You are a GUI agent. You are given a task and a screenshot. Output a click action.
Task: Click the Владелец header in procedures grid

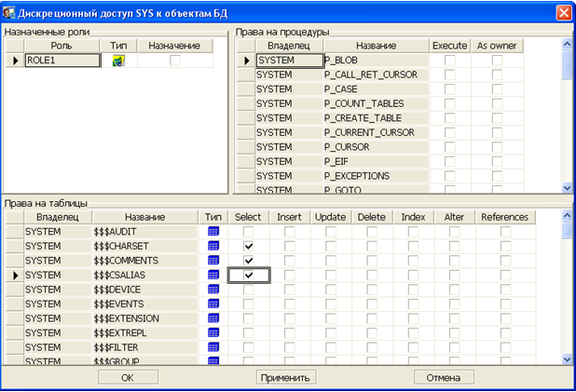(x=288, y=46)
